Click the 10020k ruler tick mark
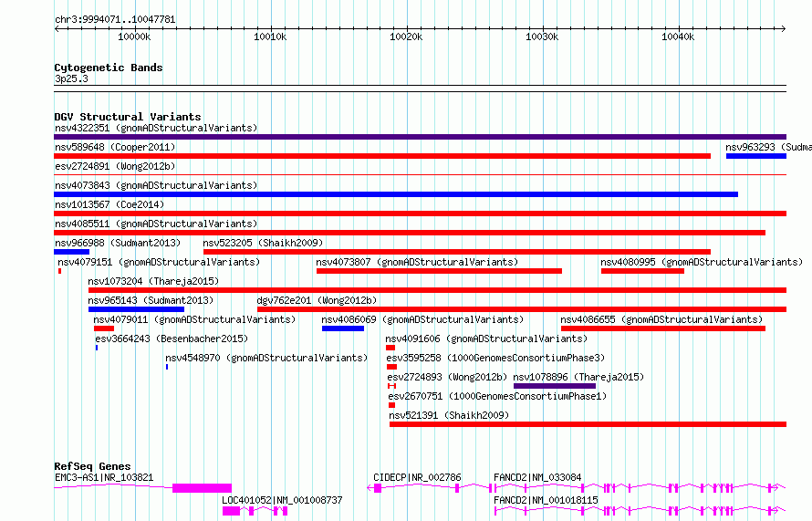The height and width of the screenshot is (521, 812). (x=407, y=28)
